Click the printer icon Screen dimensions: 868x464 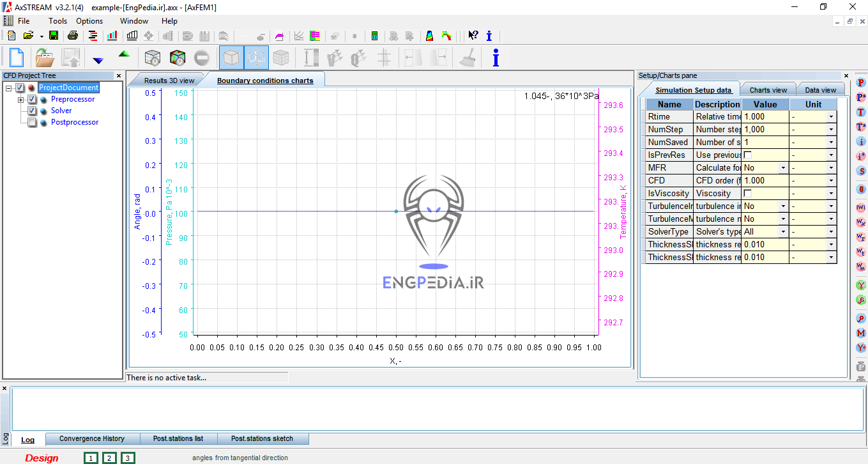(73, 36)
